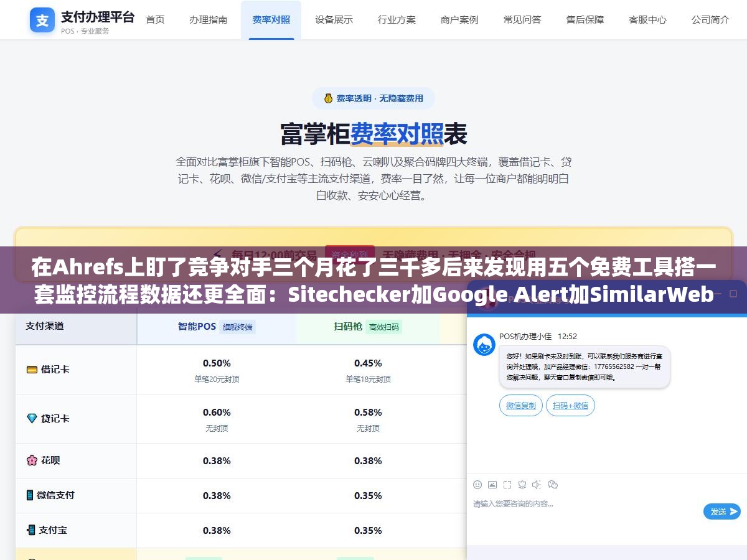Screen dimensions: 747x560
Task: Open 公司简介 navigation item
Action: pos(710,19)
